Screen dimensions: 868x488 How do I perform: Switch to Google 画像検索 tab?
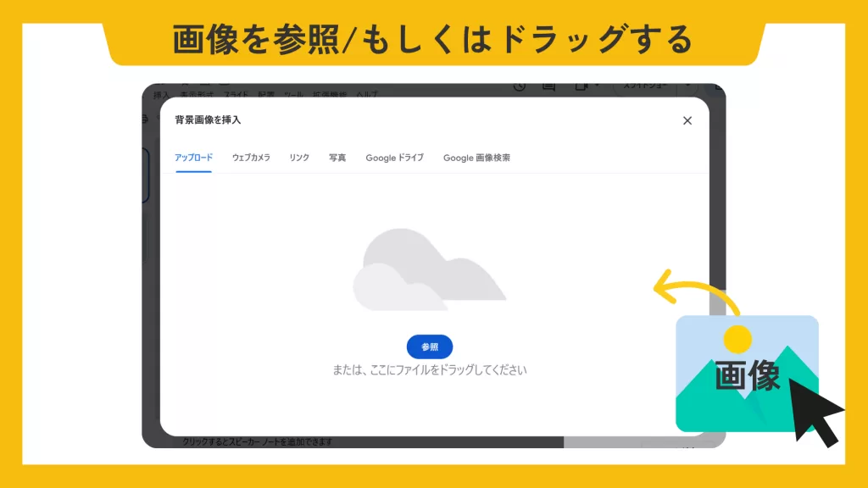[x=476, y=158]
